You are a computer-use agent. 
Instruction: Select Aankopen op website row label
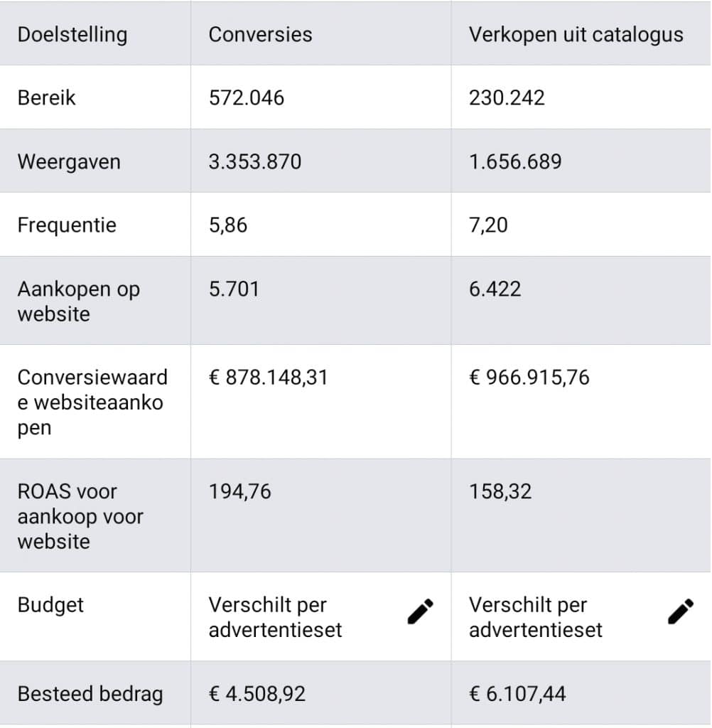[x=79, y=301]
